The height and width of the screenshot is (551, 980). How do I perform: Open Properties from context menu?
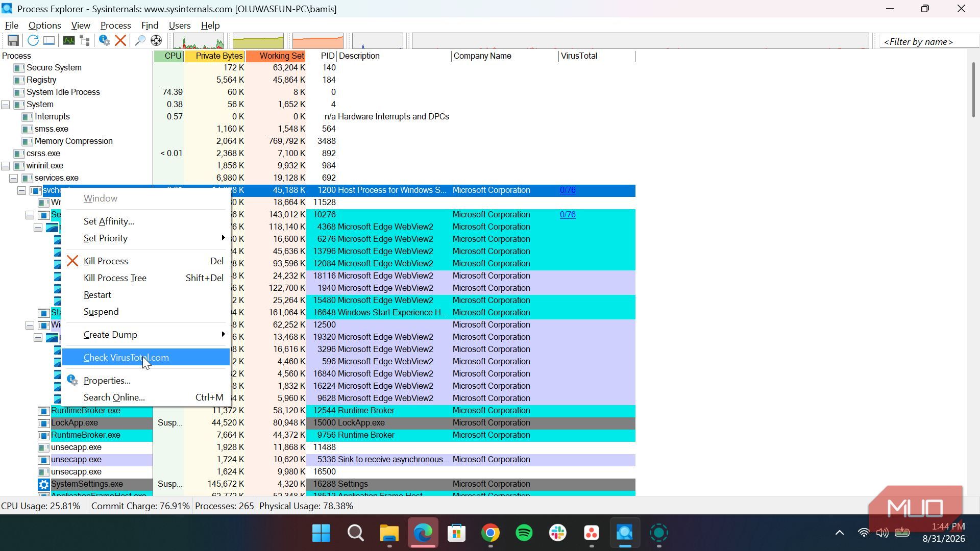(x=146, y=381)
